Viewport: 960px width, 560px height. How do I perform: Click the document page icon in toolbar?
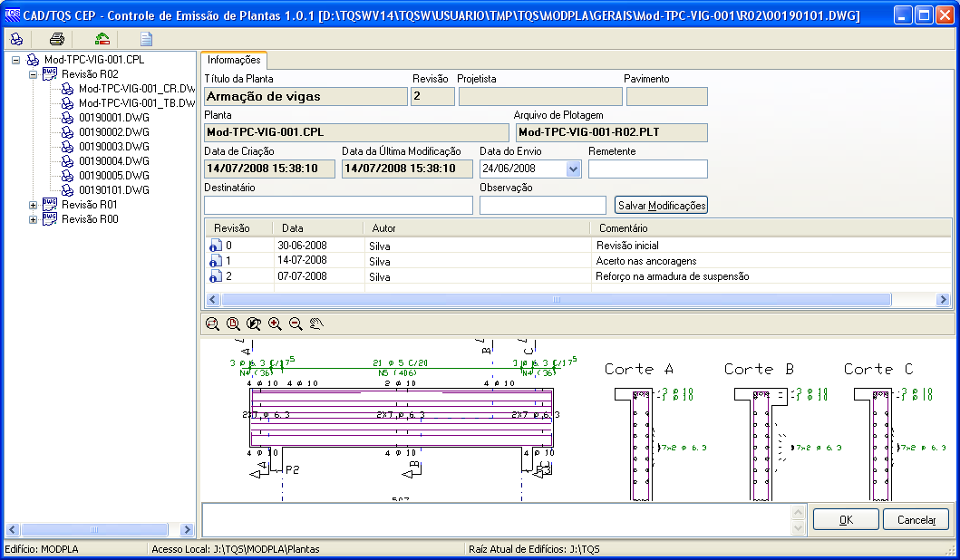[x=146, y=39]
